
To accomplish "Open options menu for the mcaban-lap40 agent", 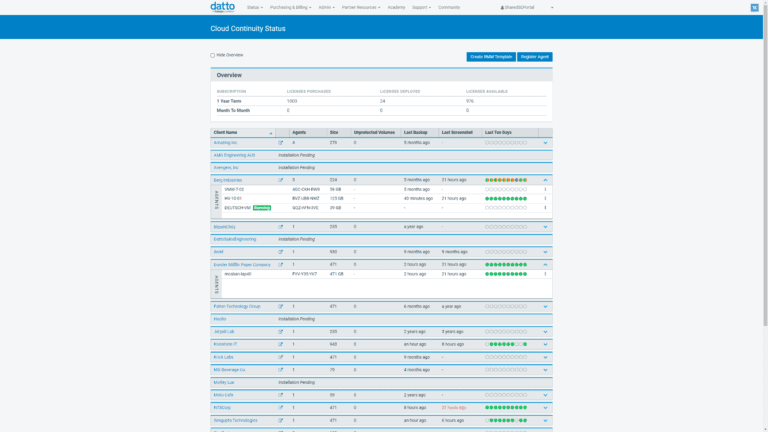I will [545, 274].
